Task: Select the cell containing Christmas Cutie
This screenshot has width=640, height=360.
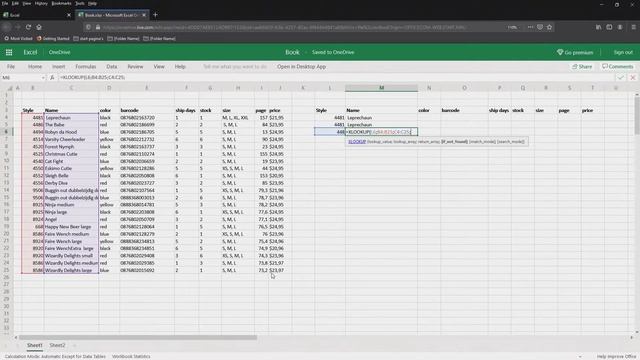Action: pos(71,154)
